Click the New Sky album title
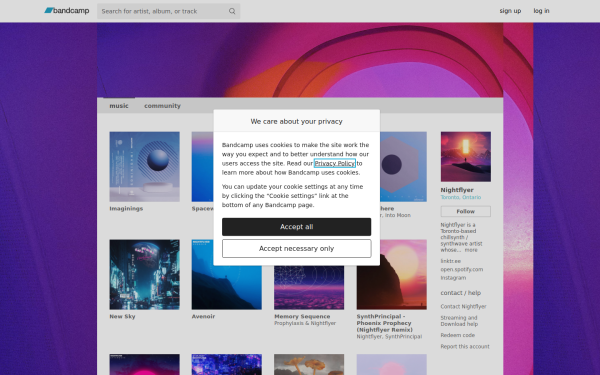This screenshot has height=375, width=600. point(122,316)
